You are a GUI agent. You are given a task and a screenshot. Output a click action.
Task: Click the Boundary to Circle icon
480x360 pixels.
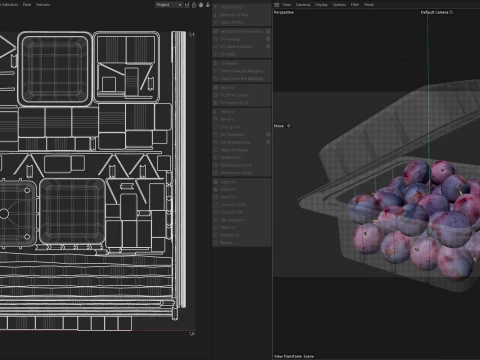216,165
